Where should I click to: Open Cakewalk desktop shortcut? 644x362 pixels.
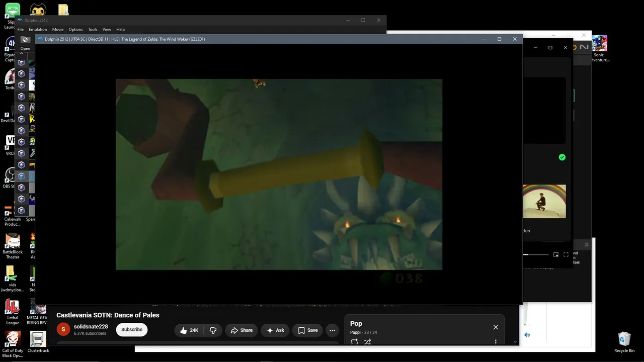click(x=13, y=215)
